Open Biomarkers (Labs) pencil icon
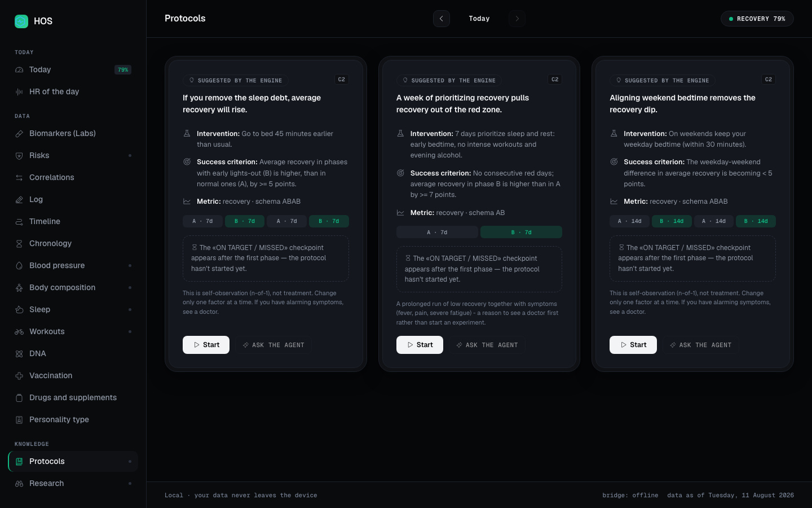The image size is (812, 508). coord(19,134)
